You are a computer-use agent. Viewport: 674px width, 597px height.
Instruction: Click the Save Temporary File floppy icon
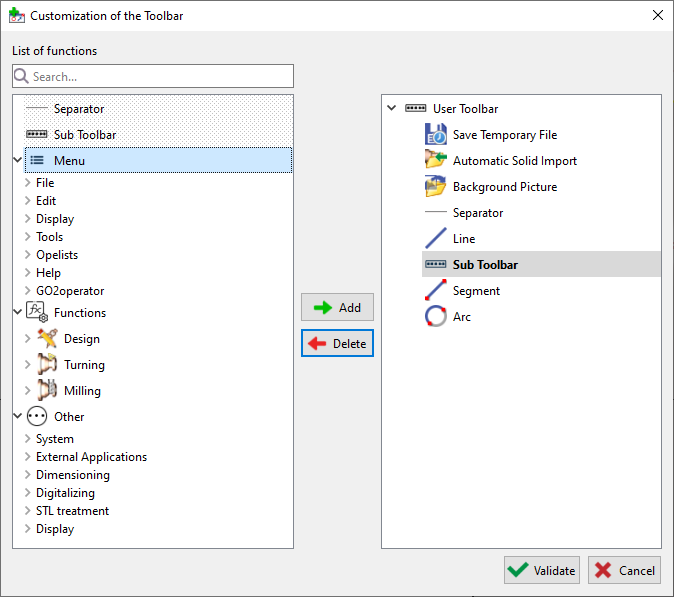[x=435, y=135]
